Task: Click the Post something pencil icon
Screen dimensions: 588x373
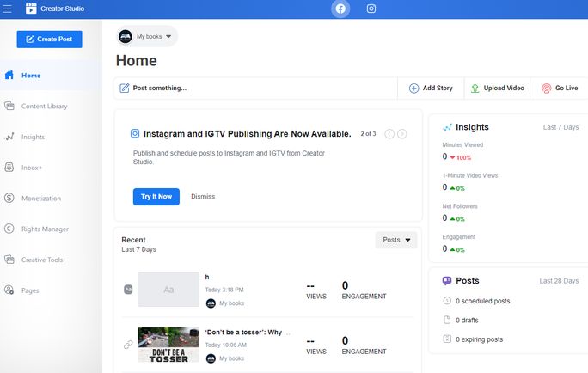Action: click(x=124, y=89)
